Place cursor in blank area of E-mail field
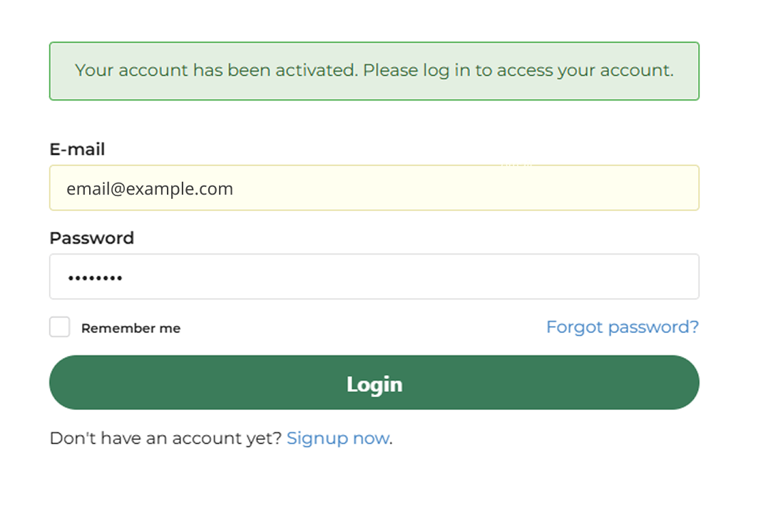Screen dimensions: 783x532 499,189
